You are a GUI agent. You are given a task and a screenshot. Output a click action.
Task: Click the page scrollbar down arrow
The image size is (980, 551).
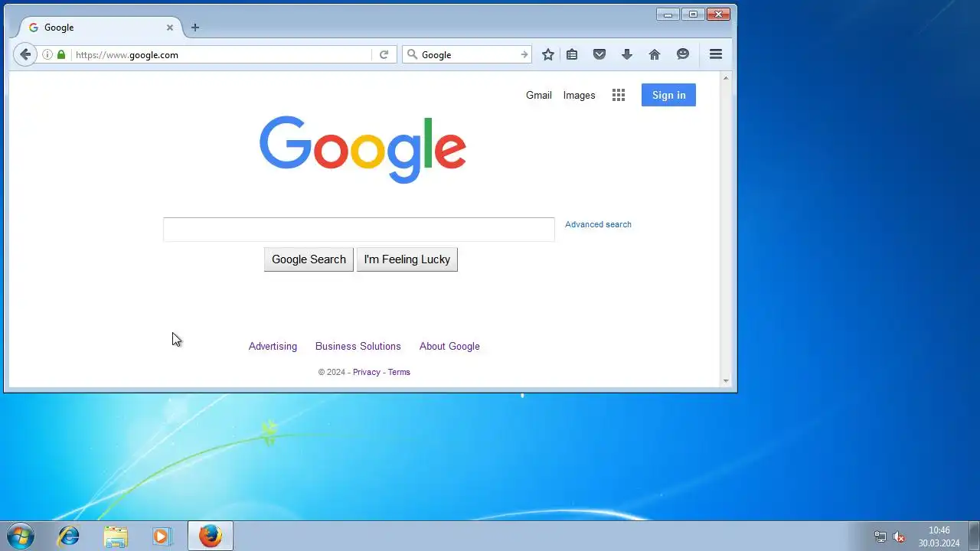[726, 380]
